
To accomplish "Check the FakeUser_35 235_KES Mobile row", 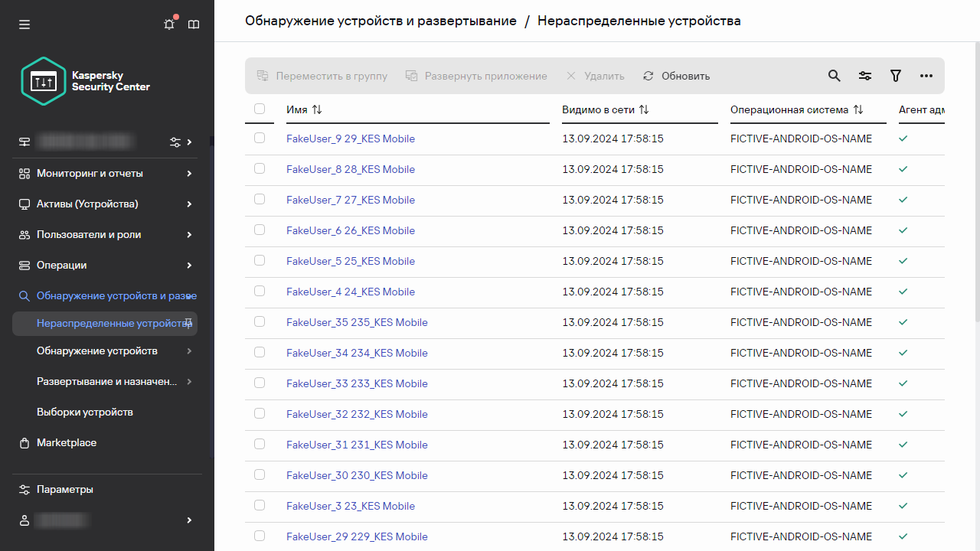I will (x=260, y=321).
